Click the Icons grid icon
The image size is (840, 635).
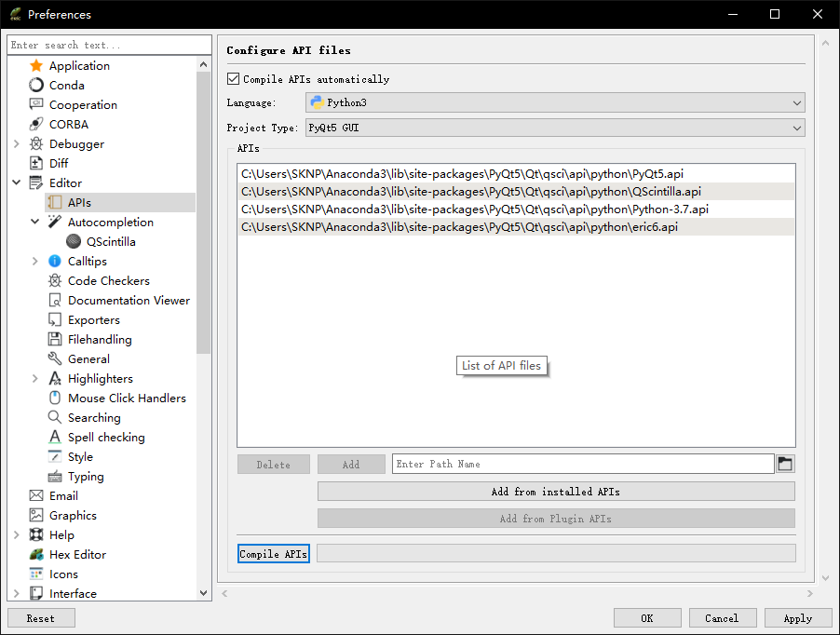point(36,574)
